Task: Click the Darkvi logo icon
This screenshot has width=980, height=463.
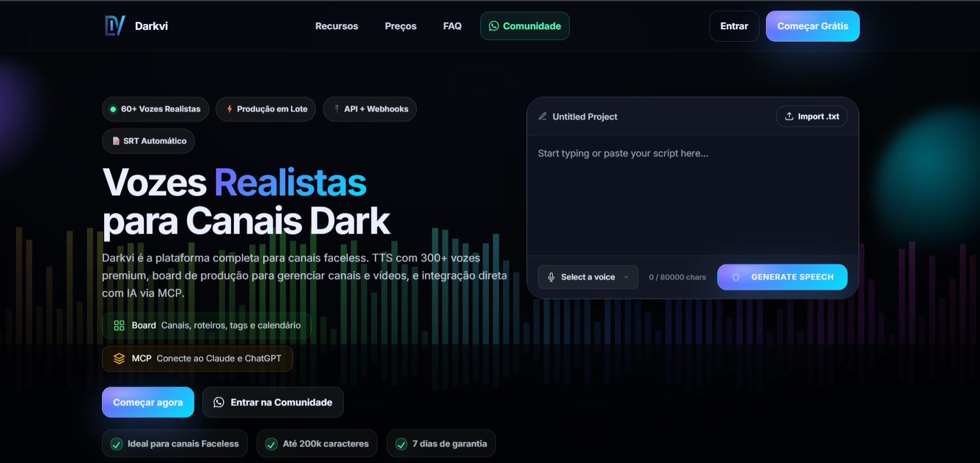Action: click(x=115, y=26)
